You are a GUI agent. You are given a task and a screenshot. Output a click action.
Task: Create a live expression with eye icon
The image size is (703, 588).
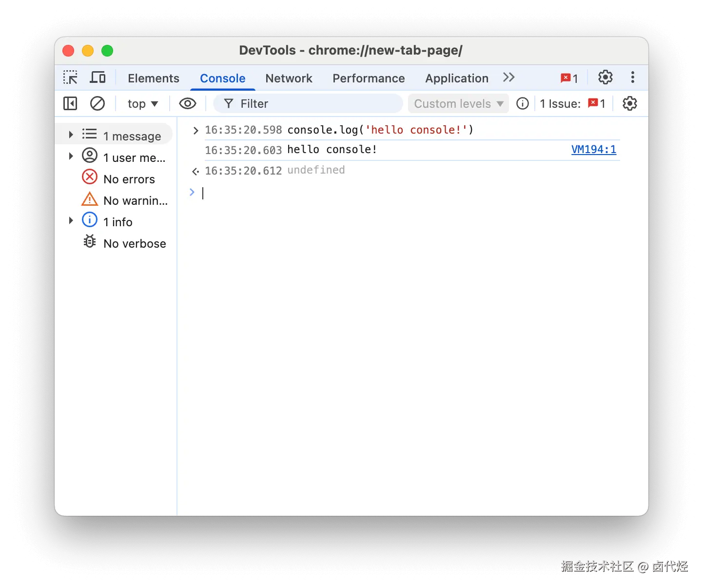click(188, 103)
